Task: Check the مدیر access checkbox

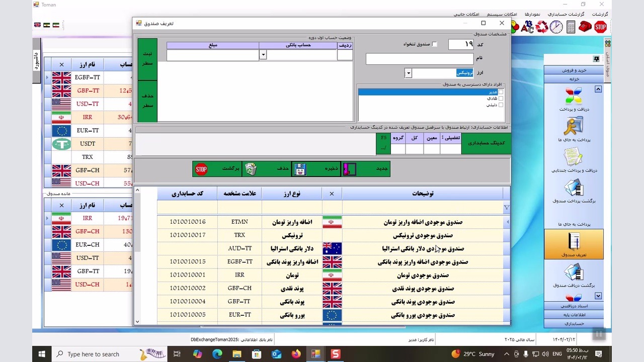Action: (x=501, y=92)
